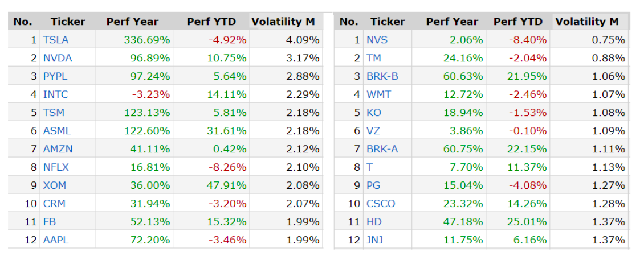This screenshot has height=256, width=644.
Task: Open the NVS ticker link
Action: pos(377,40)
